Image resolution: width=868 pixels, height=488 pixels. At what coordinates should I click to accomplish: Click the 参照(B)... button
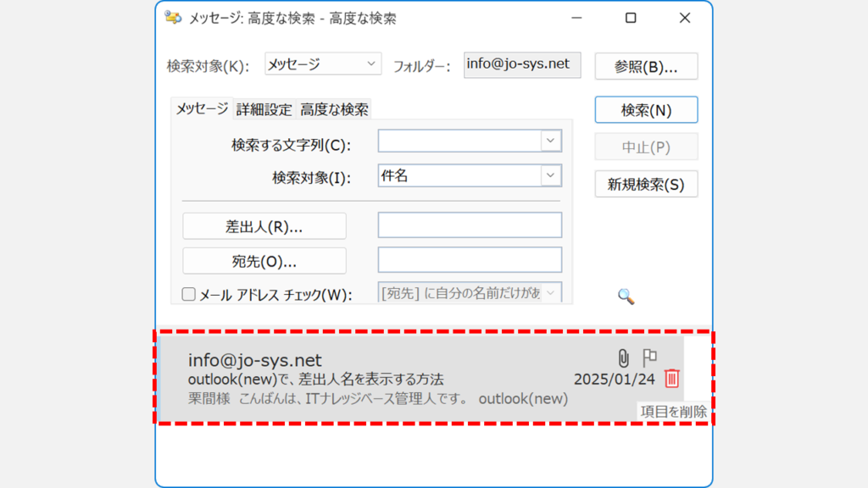click(x=646, y=66)
